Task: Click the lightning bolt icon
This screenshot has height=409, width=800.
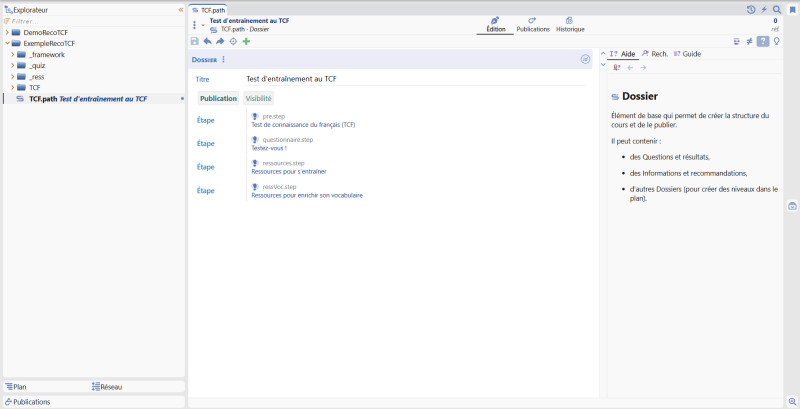Action: 764,10
